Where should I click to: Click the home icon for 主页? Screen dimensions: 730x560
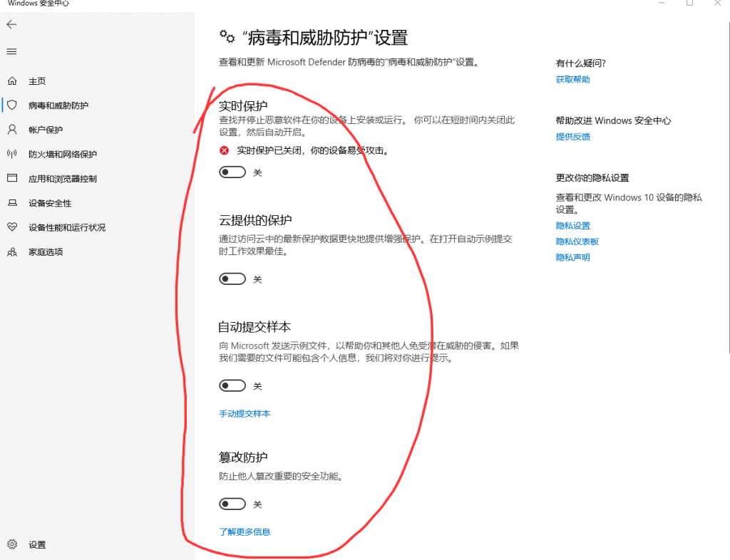click(12, 81)
